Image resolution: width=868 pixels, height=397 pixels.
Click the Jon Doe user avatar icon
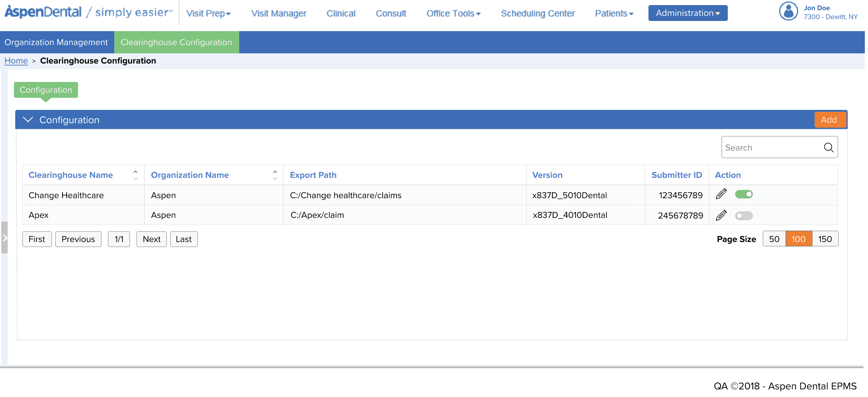point(788,11)
